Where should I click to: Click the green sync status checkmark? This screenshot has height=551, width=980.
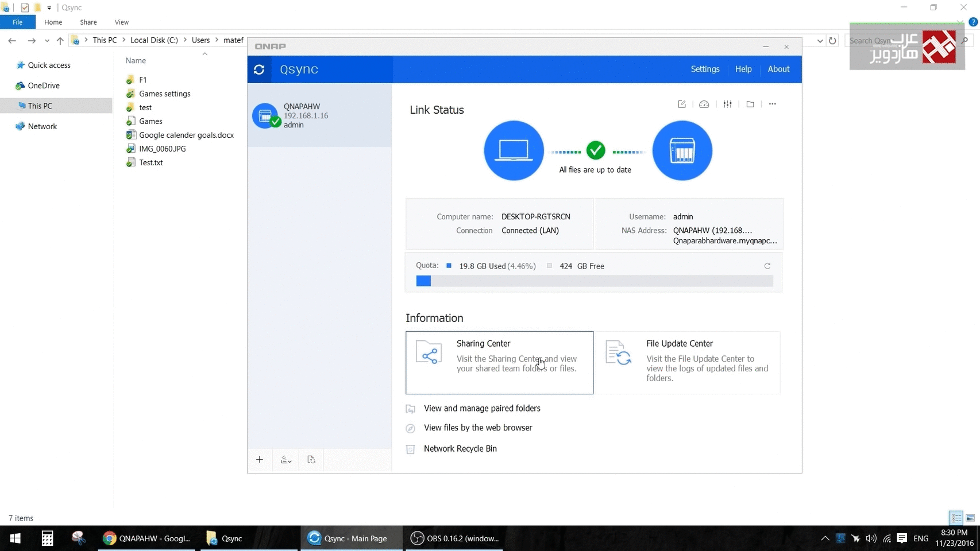[596, 150]
